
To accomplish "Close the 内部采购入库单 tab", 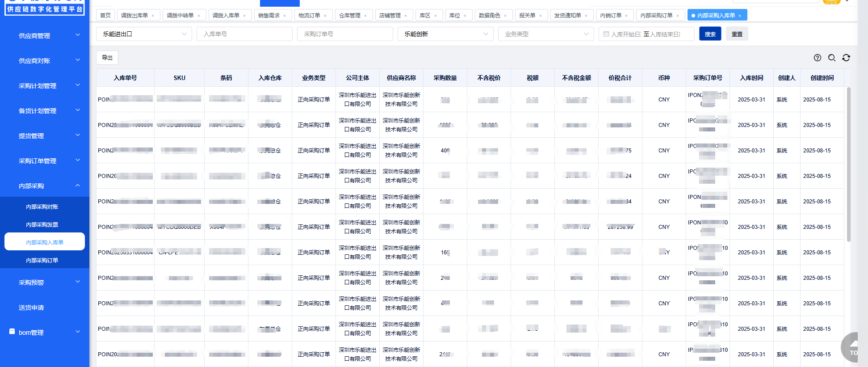I will pos(740,16).
